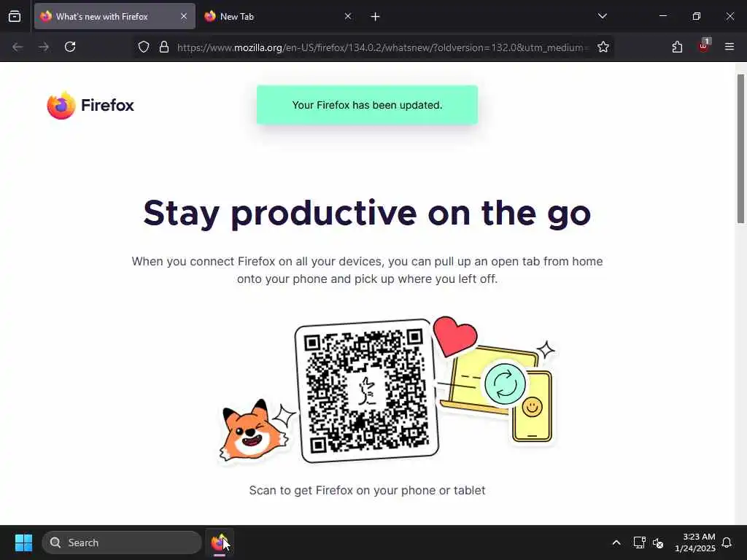
Task: Open a new tab with plus button
Action: tap(375, 17)
